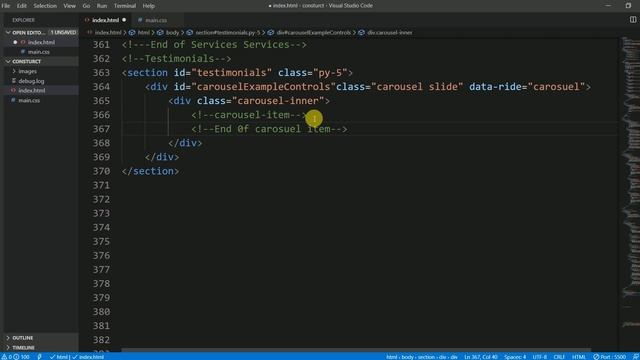Click the html body section path status
The height and width of the screenshot is (360, 640).
[422, 357]
